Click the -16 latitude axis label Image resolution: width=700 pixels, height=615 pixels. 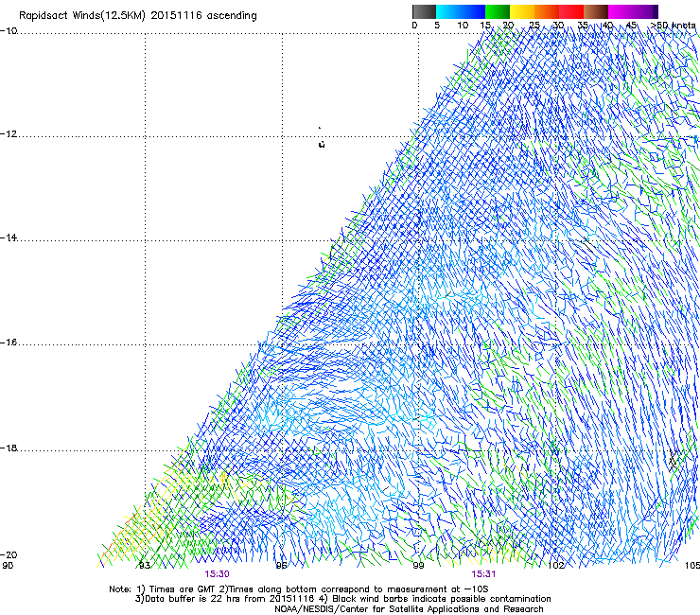click(9, 343)
